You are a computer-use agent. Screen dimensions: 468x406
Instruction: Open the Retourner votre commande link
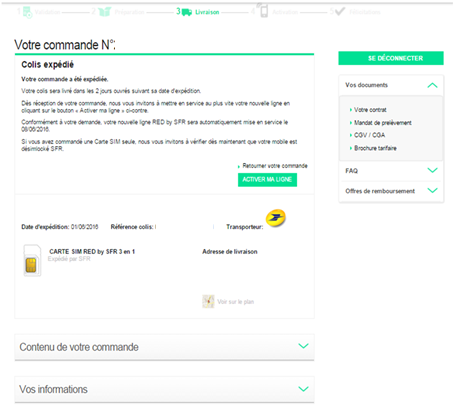275,166
